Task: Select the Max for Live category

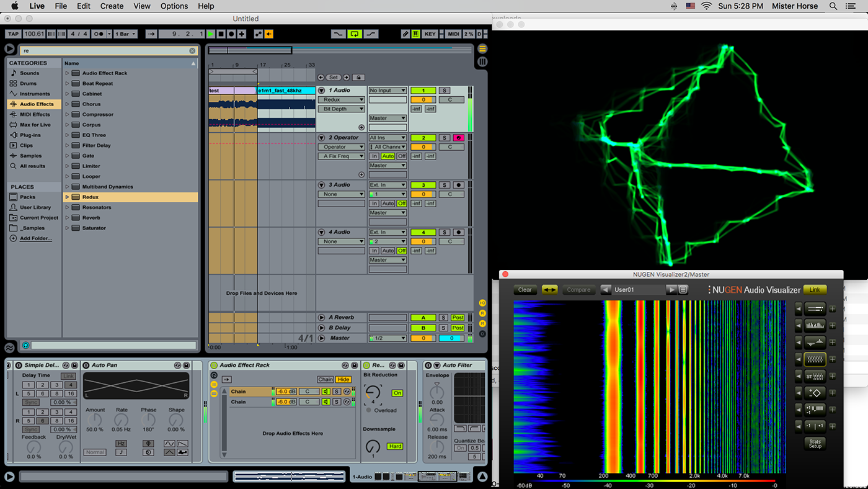Action: click(35, 125)
